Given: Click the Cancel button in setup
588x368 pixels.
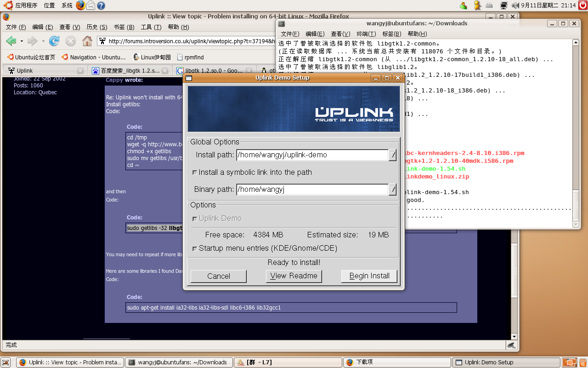Looking at the screenshot, I should coord(219,276).
